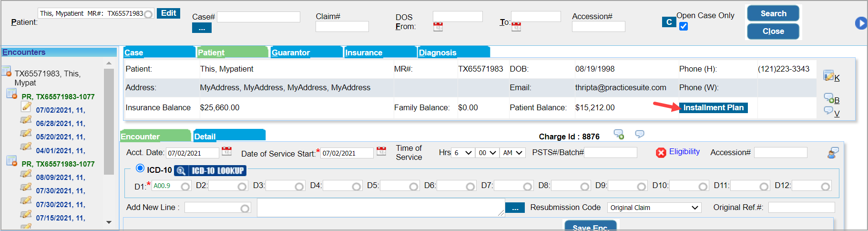The image size is (868, 231).
Task: Open the DOS From calendar picker
Action: point(438,27)
